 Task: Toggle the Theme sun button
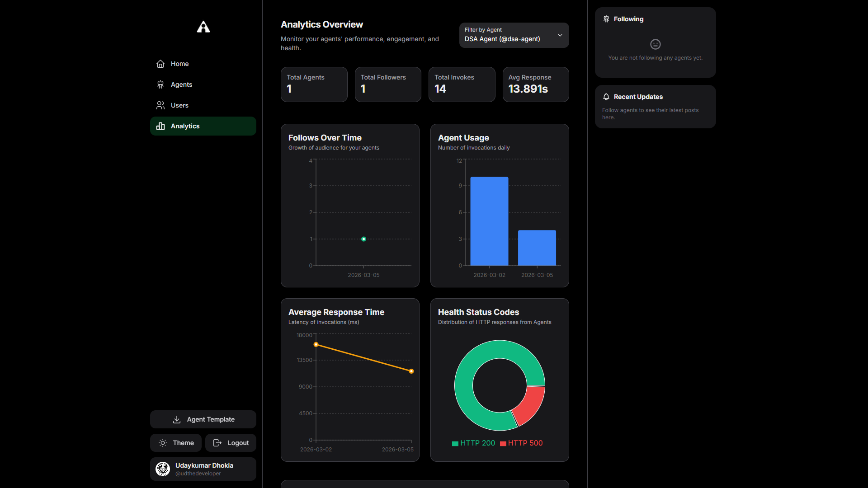(x=176, y=443)
